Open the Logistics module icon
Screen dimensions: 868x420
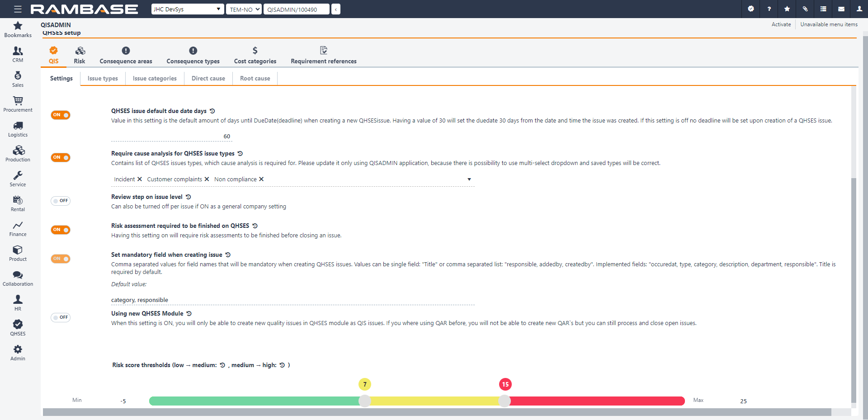coord(18,129)
